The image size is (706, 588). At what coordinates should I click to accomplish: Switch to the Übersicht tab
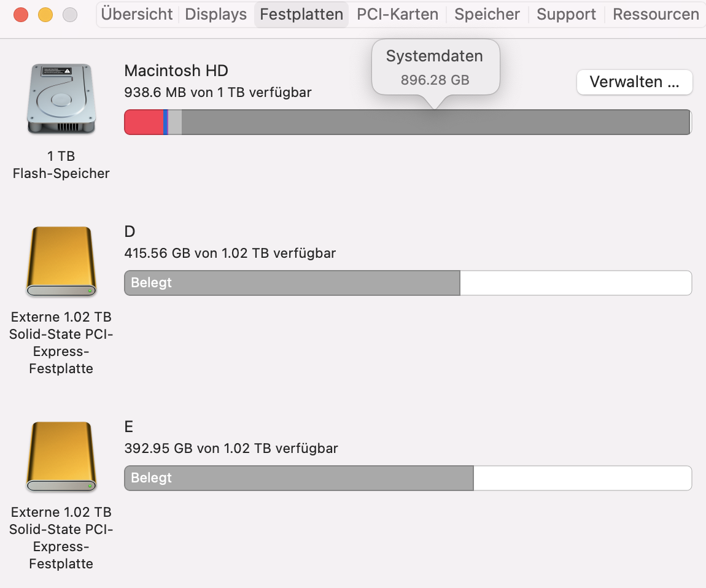click(137, 14)
